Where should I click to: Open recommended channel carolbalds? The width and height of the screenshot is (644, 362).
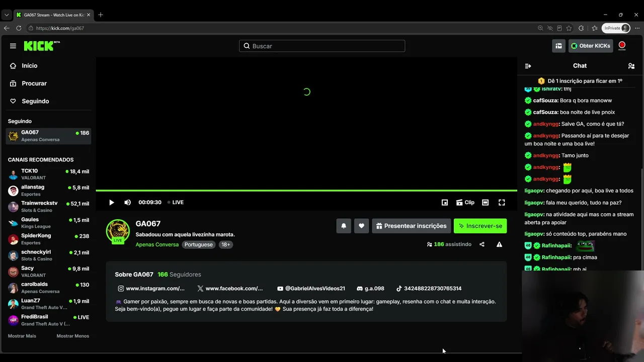coord(48,288)
